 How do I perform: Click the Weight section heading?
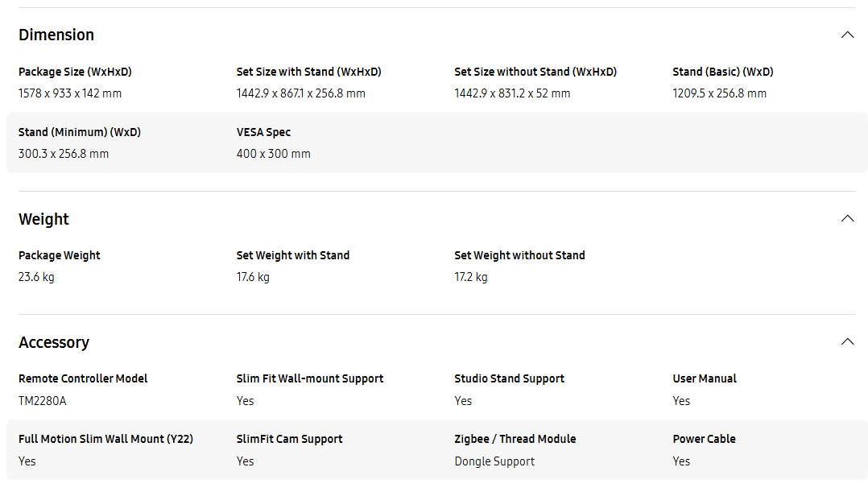(x=43, y=219)
